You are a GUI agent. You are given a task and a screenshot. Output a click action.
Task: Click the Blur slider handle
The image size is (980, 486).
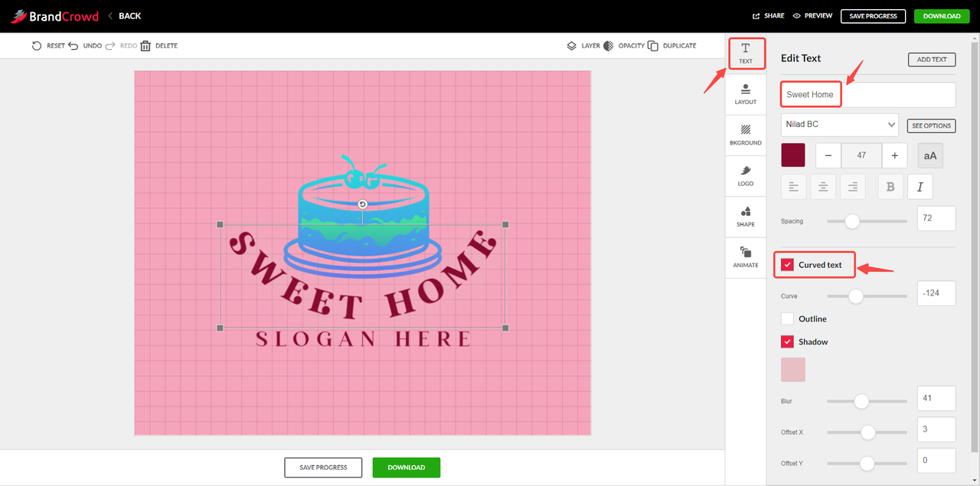coord(861,401)
